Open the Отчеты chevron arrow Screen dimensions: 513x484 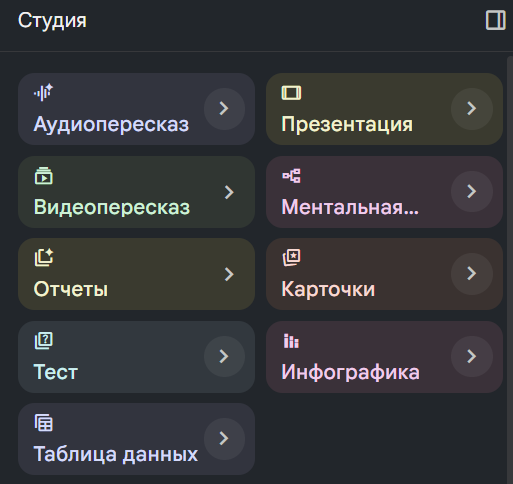[x=229, y=274]
